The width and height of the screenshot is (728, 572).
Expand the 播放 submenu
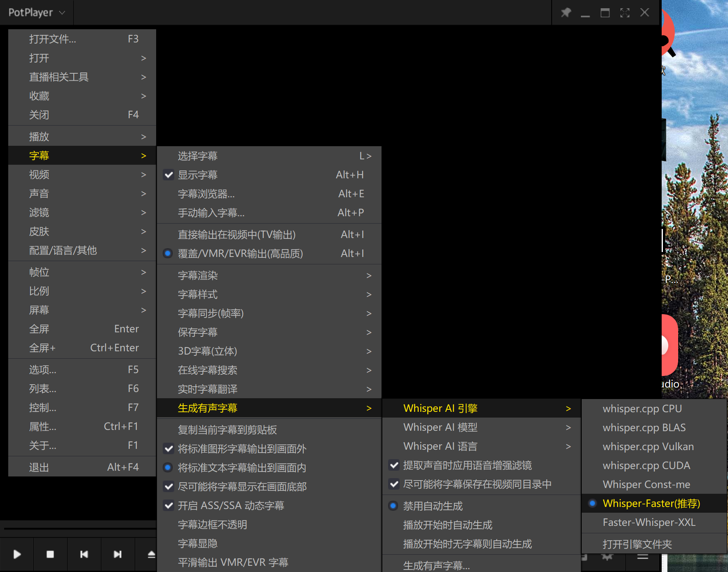tap(82, 137)
